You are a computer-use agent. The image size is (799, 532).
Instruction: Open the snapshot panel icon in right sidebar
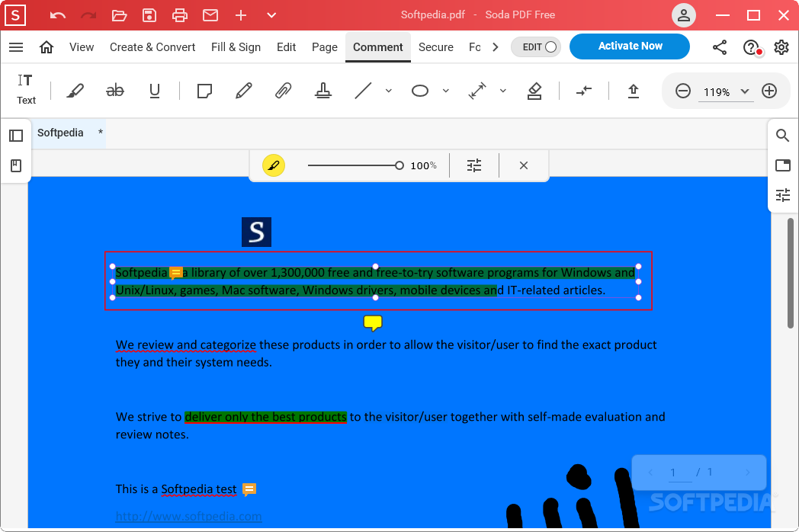pyautogui.click(x=783, y=165)
